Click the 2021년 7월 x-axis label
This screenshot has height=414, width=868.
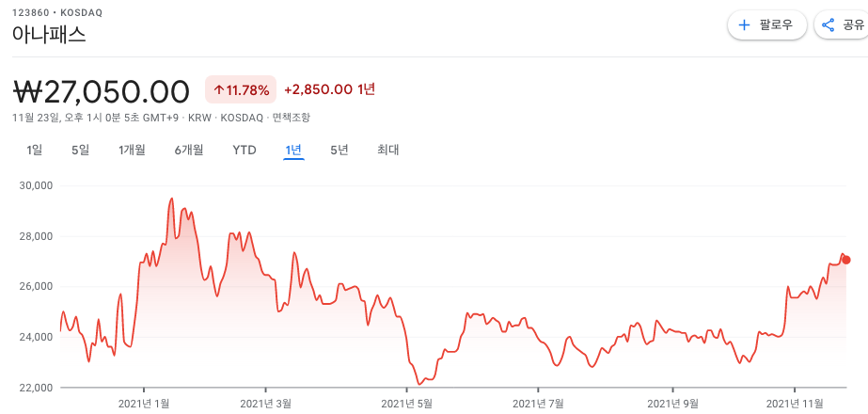538,404
